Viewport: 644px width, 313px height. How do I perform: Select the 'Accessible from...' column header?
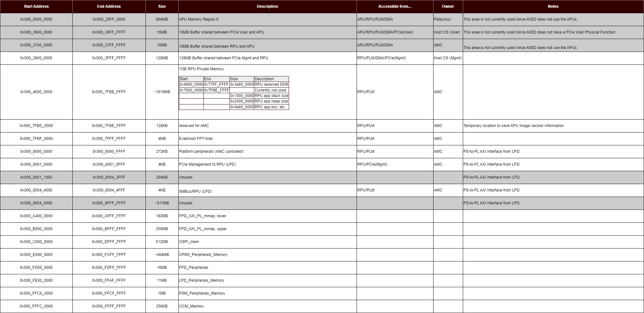(x=395, y=6)
